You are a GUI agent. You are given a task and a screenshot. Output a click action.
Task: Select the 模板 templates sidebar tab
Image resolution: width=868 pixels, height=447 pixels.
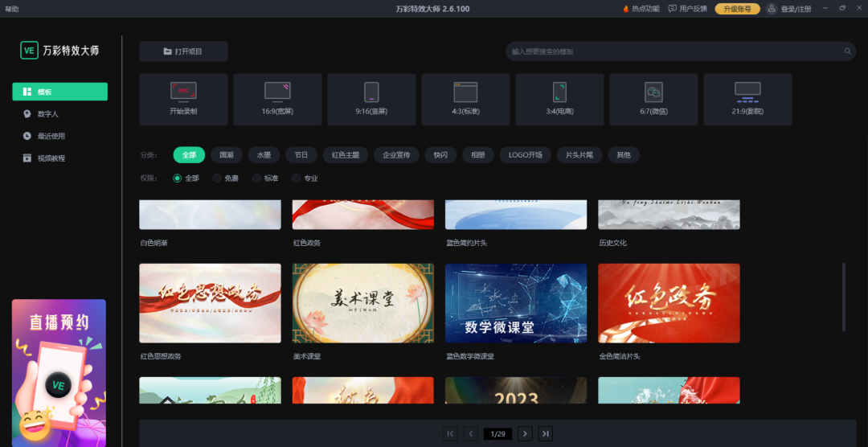(x=59, y=92)
